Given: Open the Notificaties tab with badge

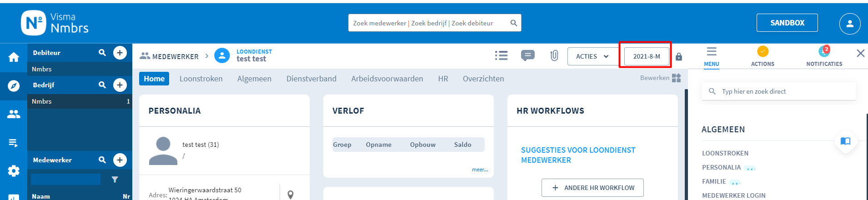Looking at the screenshot, I should pos(824,57).
